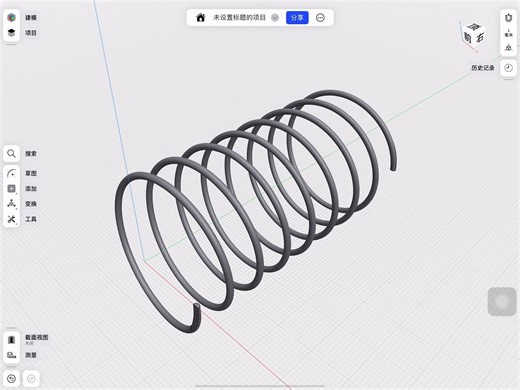Click the greyed redo arrow button
Image resolution: width=520 pixels, height=390 pixels.
click(x=31, y=379)
